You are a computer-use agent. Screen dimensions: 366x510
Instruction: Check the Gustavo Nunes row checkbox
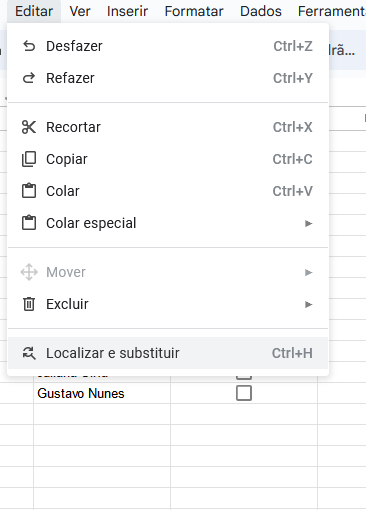coord(244,393)
